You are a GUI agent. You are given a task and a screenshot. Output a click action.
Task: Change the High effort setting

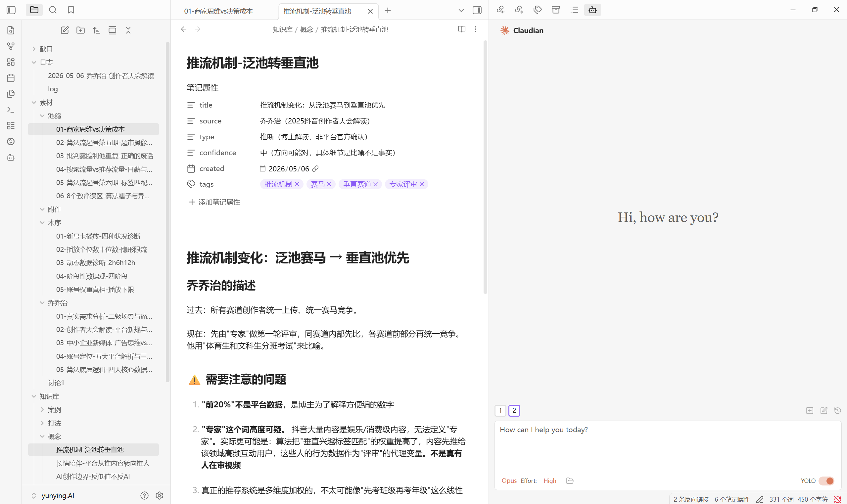pos(549,481)
